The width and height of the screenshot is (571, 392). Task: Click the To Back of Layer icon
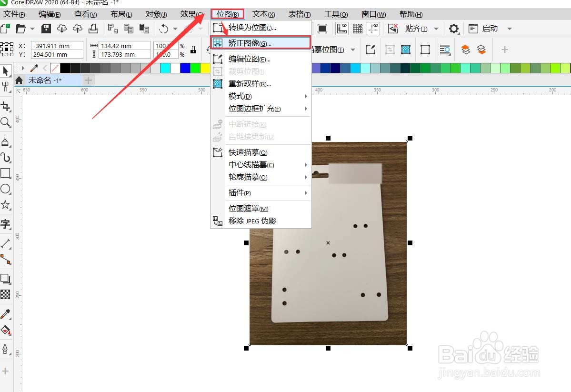click(481, 50)
